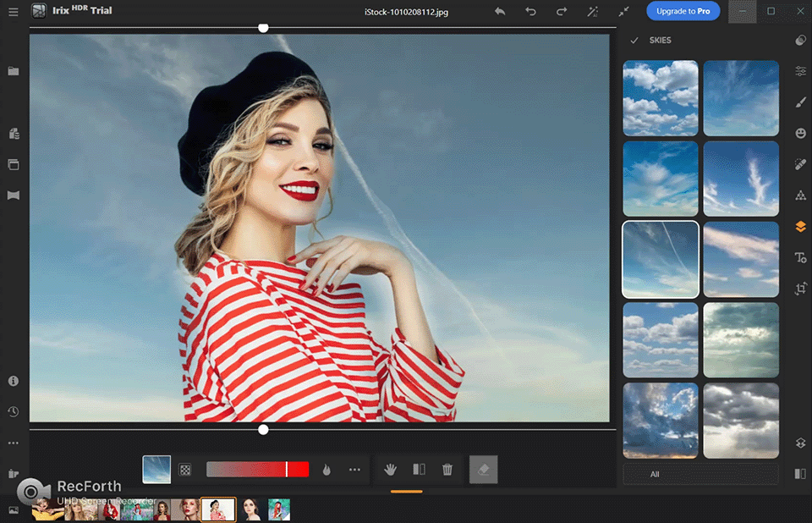Viewport: 812px width, 523px height.
Task: Click the adjustments sliders icon
Action: 800,72
